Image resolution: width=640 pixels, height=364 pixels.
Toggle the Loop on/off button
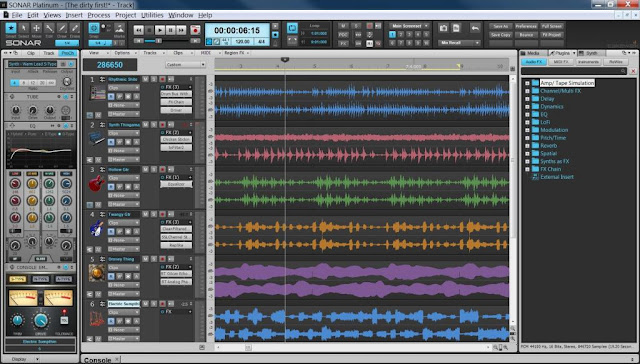pos(292,28)
